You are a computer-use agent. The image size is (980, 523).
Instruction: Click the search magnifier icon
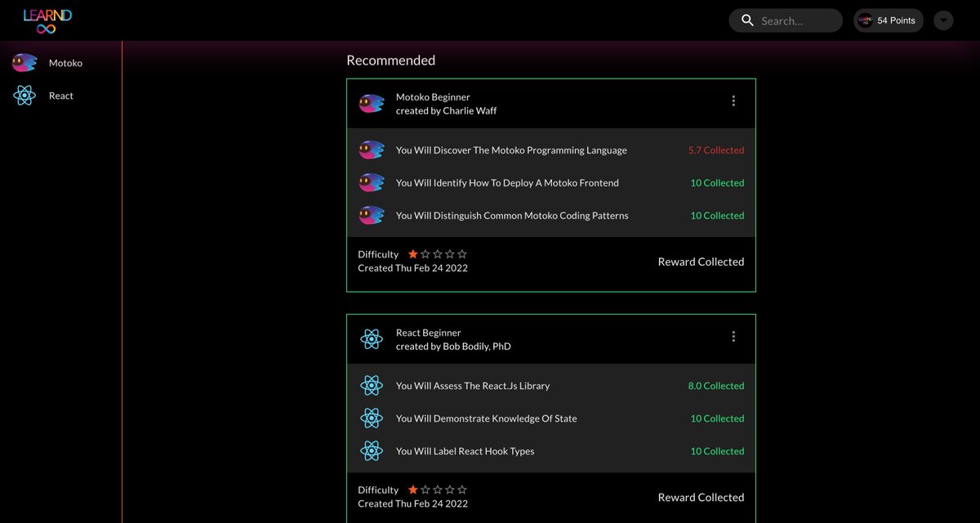point(747,20)
